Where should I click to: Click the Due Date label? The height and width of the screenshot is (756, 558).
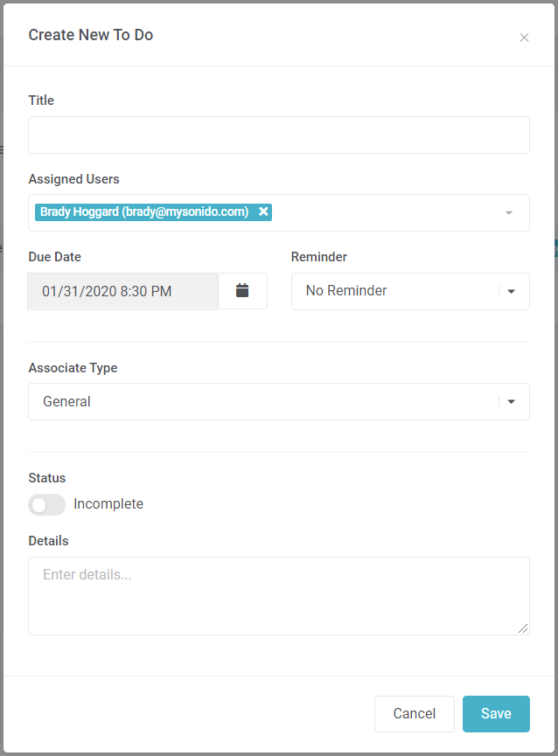(54, 257)
